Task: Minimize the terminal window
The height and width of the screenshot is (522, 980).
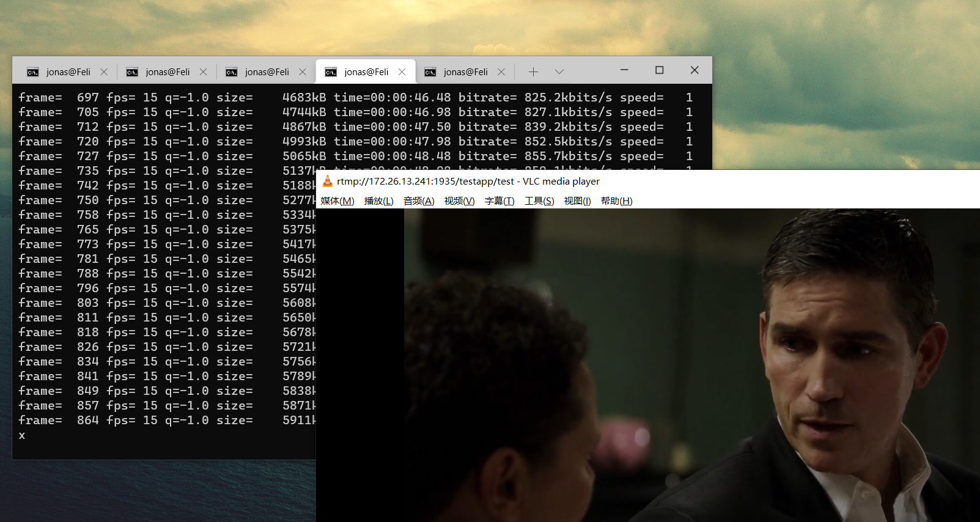Action: point(624,70)
